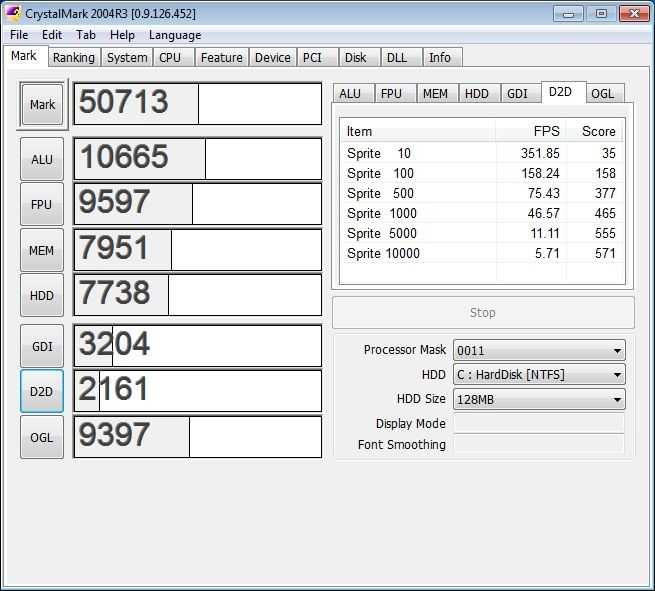655x591 pixels.
Task: Open the Edit menu
Action: [52, 35]
